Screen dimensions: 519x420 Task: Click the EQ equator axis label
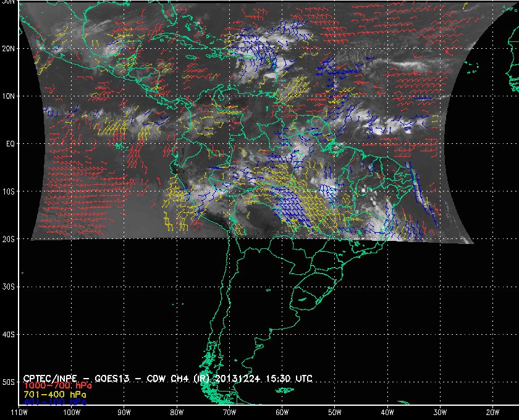point(11,144)
